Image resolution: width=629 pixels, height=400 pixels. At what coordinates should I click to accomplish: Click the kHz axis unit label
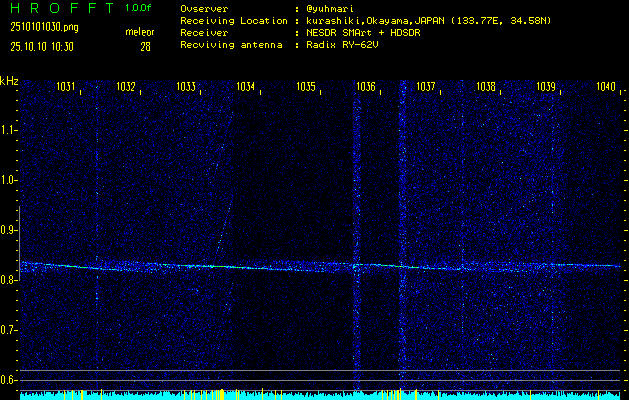(x=9, y=81)
